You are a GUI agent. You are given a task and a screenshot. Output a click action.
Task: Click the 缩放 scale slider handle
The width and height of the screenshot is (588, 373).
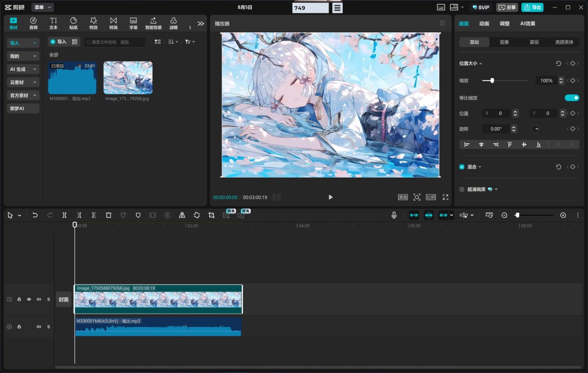[x=492, y=80]
